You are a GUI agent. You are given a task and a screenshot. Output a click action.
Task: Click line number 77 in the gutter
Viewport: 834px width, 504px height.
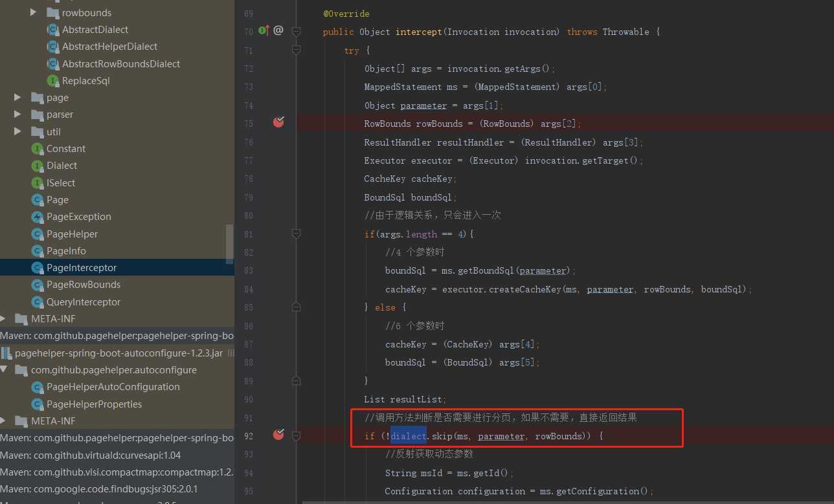pyautogui.click(x=249, y=160)
